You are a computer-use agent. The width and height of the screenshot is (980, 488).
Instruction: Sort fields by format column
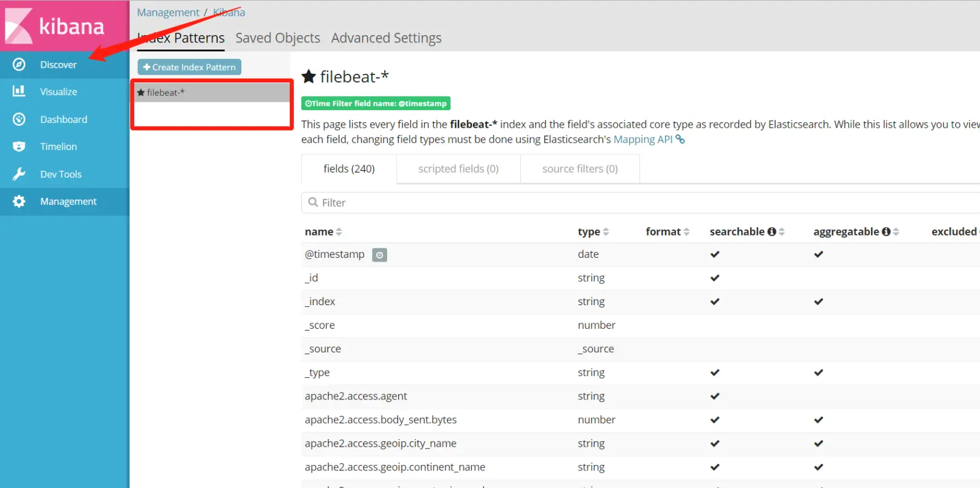tap(667, 232)
